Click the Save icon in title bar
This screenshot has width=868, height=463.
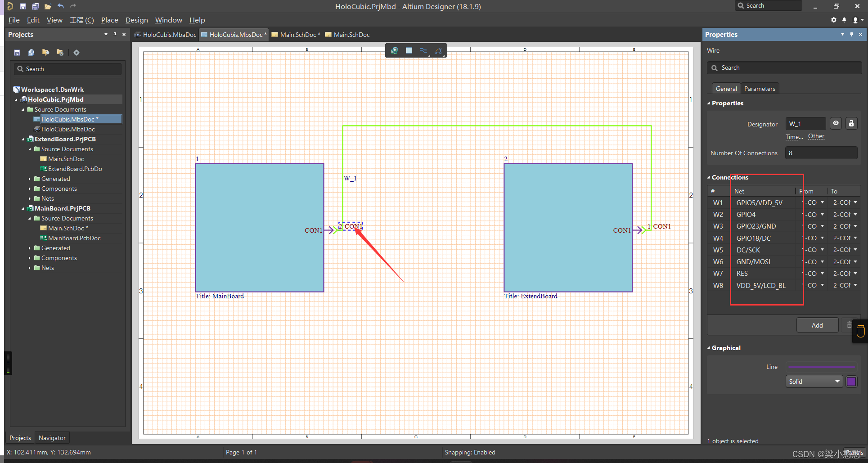pyautogui.click(x=23, y=6)
